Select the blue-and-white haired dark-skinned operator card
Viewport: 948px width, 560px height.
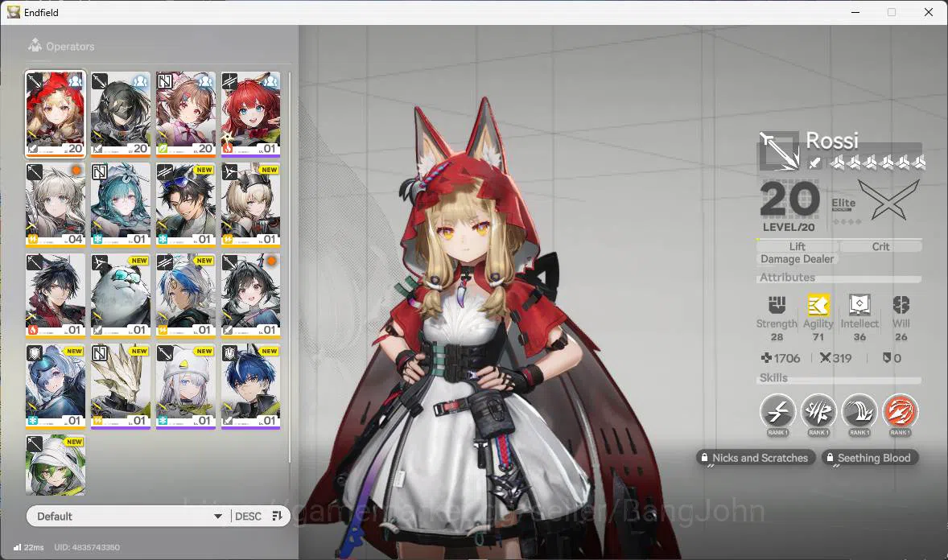point(186,295)
